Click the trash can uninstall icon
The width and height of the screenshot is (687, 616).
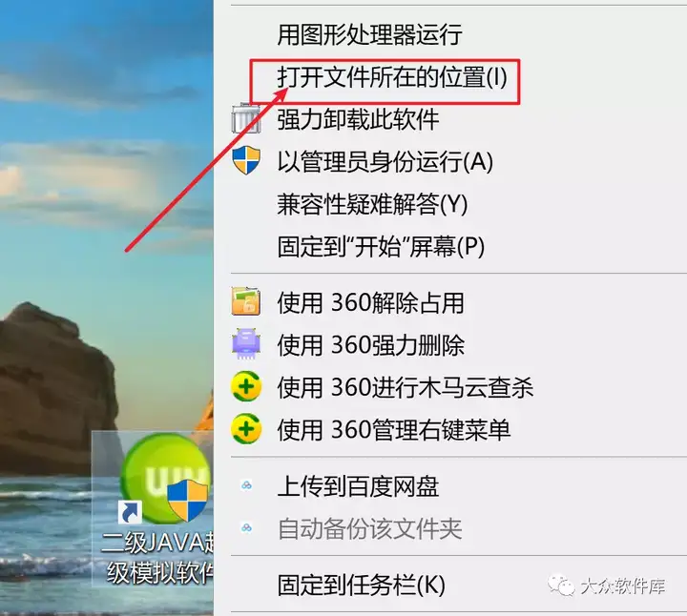[246, 118]
